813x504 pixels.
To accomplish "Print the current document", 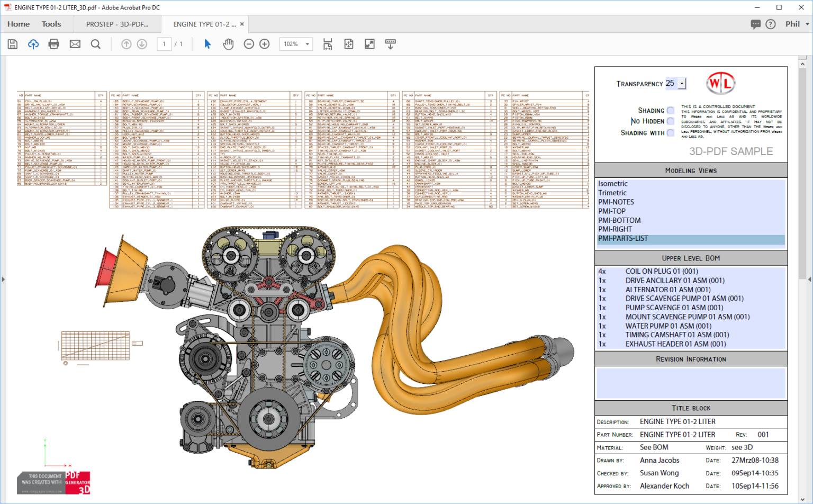I will click(53, 44).
